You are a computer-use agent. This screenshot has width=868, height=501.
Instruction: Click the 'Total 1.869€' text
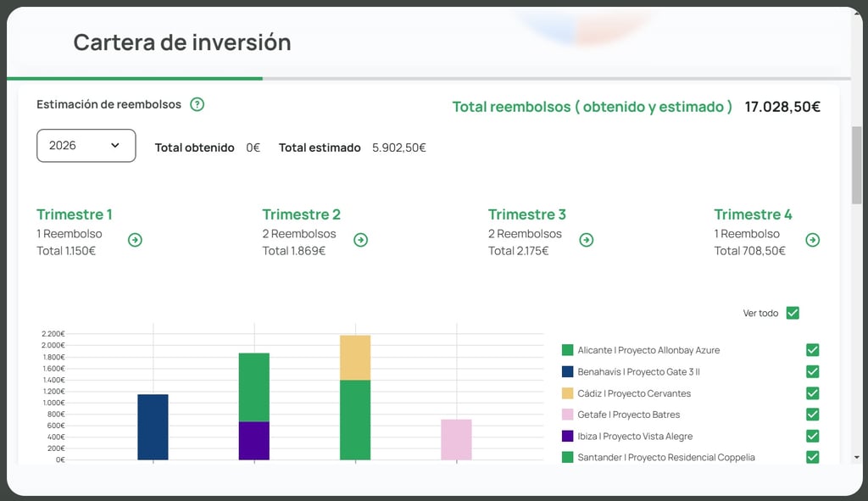[294, 251]
